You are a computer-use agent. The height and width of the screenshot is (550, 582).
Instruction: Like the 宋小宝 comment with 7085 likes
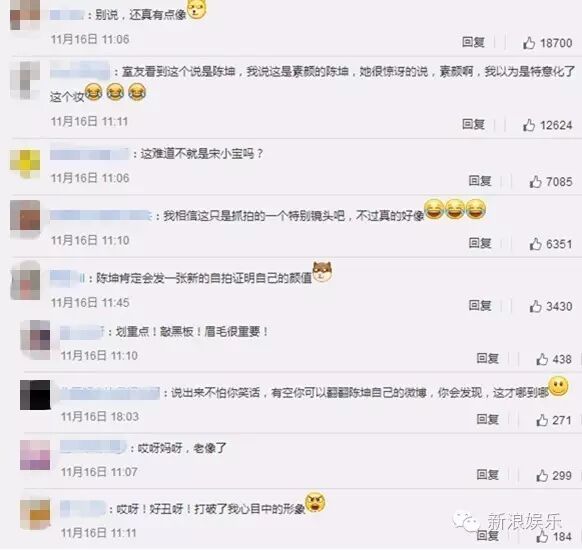[x=535, y=182]
